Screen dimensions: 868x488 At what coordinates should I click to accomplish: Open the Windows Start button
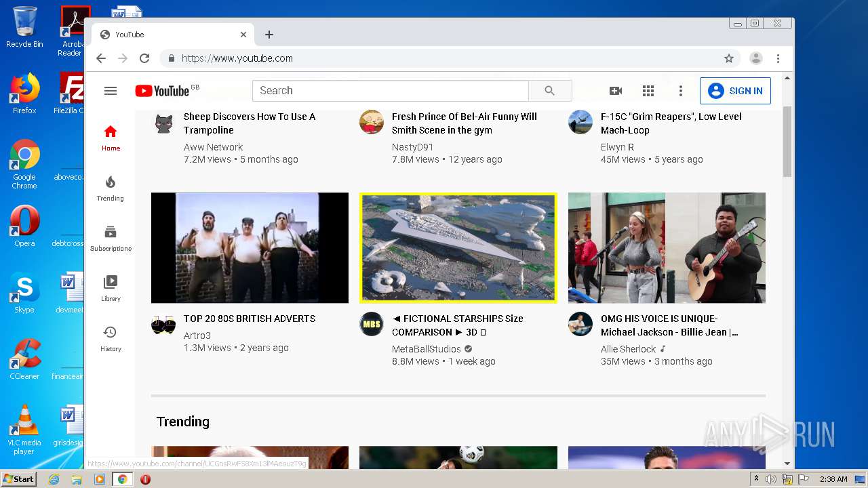[x=18, y=479]
